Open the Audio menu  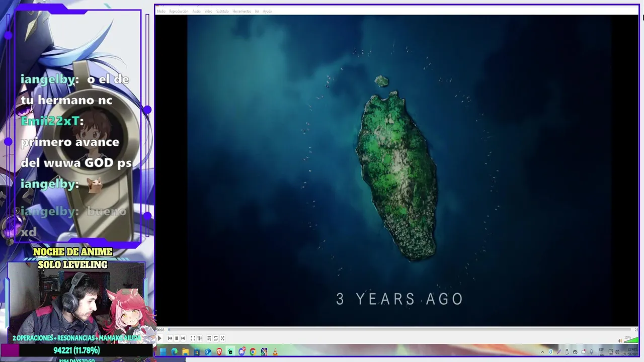click(x=196, y=11)
